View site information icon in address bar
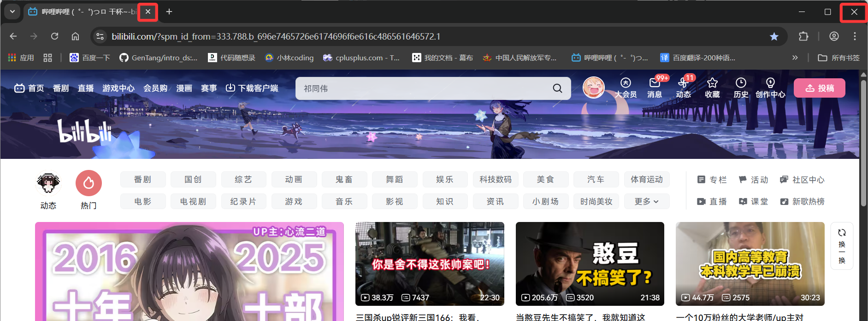Image resolution: width=868 pixels, height=321 pixels. pyautogui.click(x=100, y=36)
